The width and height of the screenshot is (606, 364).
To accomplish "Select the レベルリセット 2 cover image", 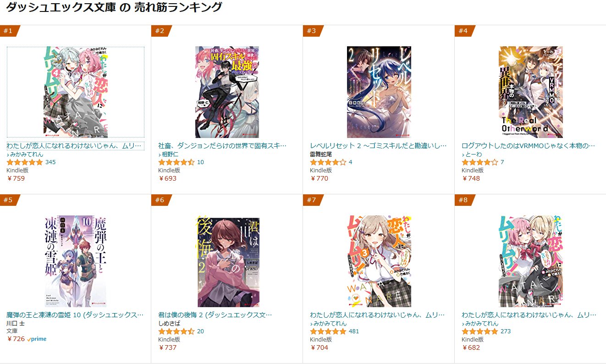I will pos(379,92).
